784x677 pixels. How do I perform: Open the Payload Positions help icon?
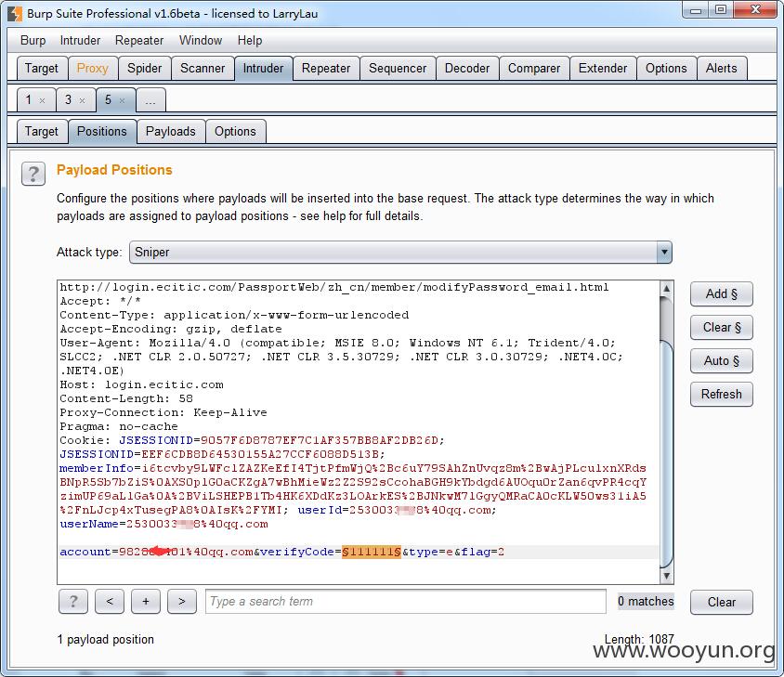(x=33, y=174)
